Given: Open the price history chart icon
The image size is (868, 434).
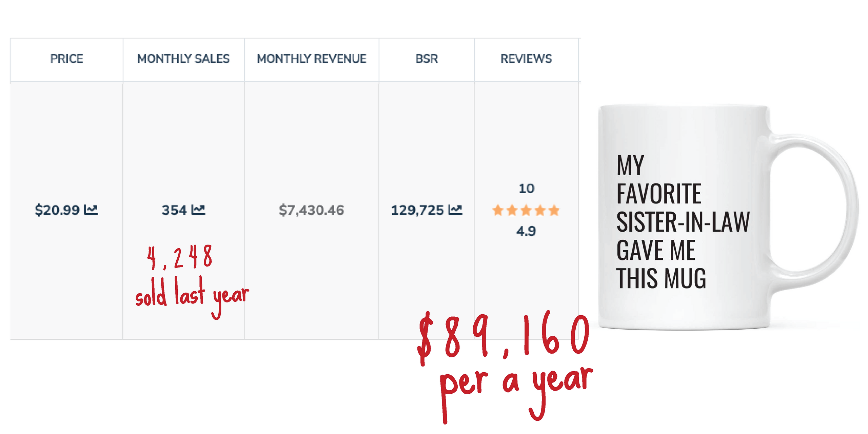Looking at the screenshot, I should click(91, 210).
